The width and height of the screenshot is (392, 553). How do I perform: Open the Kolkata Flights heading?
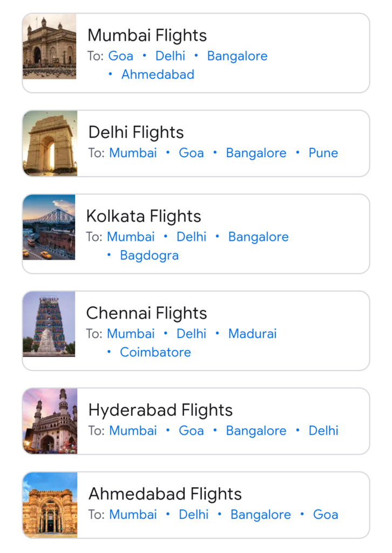(144, 217)
